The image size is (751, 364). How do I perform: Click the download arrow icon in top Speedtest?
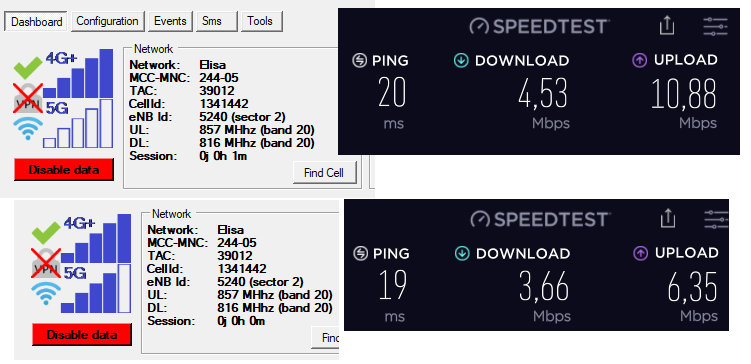[461, 60]
